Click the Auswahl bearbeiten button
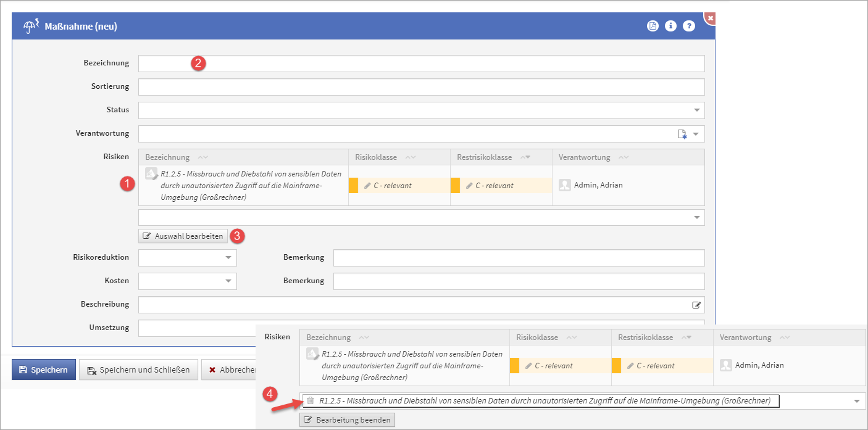The image size is (868, 430). pyautogui.click(x=183, y=236)
